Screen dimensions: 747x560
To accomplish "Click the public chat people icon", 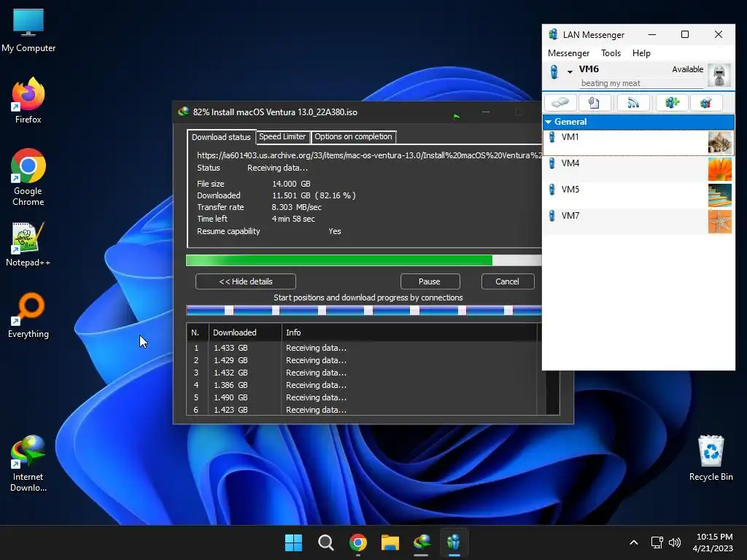I will [705, 103].
